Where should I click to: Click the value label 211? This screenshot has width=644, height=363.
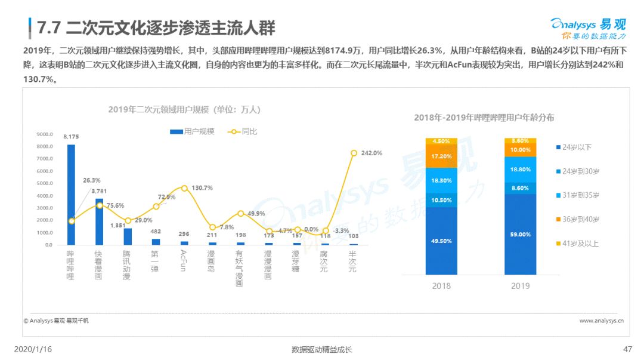pos(212,235)
